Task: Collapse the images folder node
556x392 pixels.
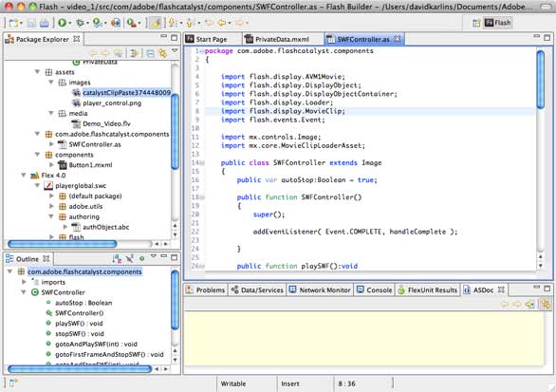Action: (x=51, y=83)
